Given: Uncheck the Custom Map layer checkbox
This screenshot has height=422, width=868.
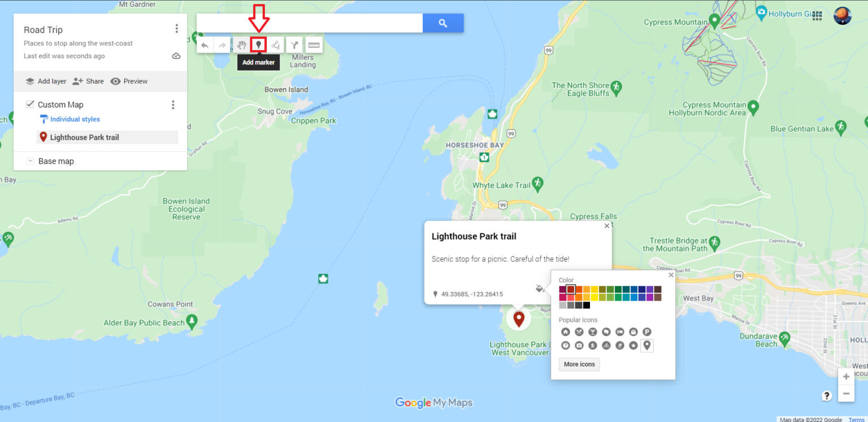Looking at the screenshot, I should tap(30, 104).
